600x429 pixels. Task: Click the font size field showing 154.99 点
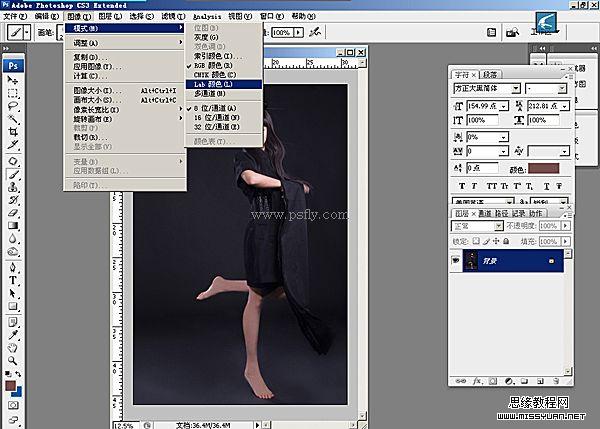484,104
